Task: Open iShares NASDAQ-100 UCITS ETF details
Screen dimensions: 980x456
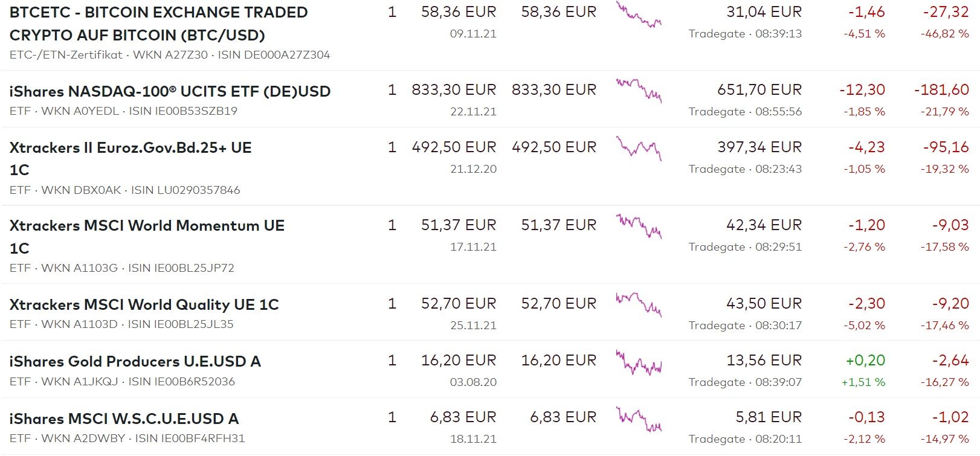Action: coord(170,91)
